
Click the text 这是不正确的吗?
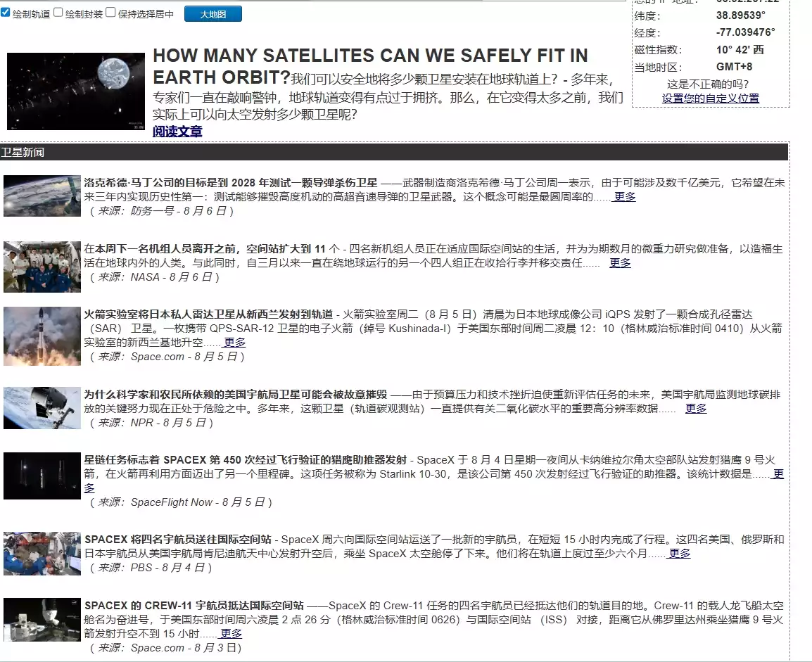pos(707,84)
